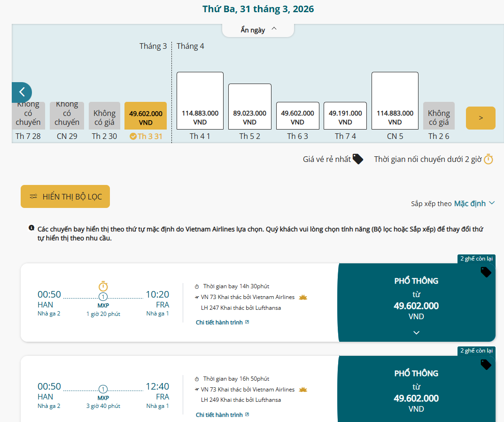Image resolution: width=504 pixels, height=422 pixels.
Task: Click the right arrow to view later dates
Action: (x=480, y=118)
